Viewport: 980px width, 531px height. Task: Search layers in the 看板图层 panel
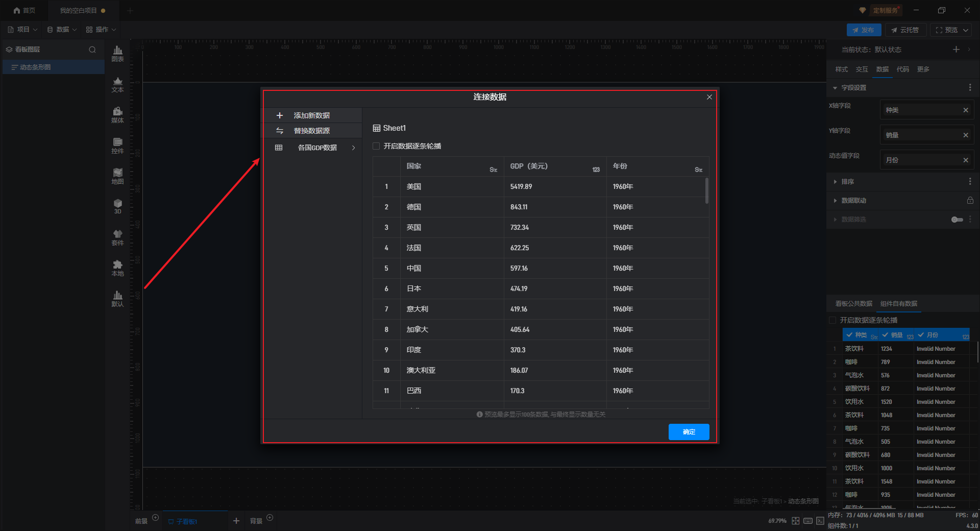tap(92, 50)
